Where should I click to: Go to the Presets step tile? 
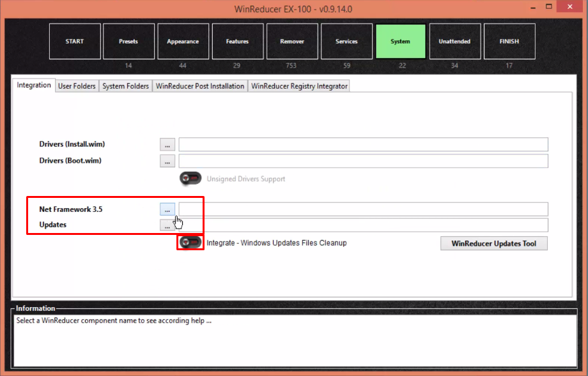[x=128, y=41]
